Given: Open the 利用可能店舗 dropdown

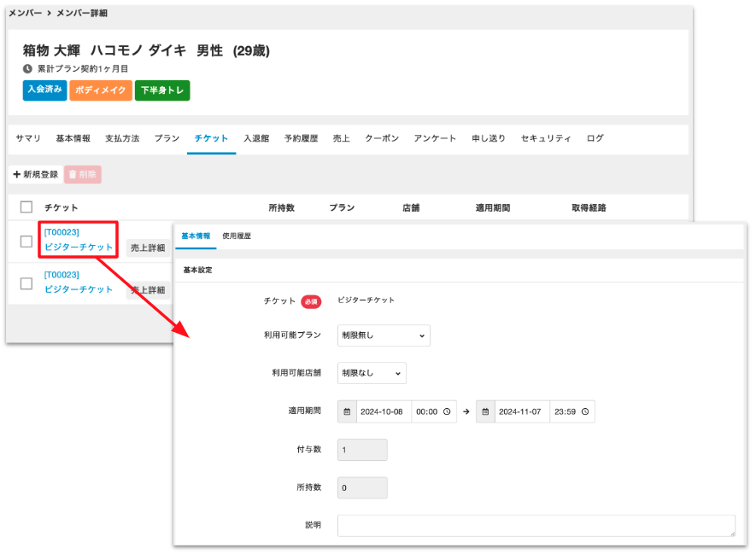Looking at the screenshot, I should coord(372,373).
